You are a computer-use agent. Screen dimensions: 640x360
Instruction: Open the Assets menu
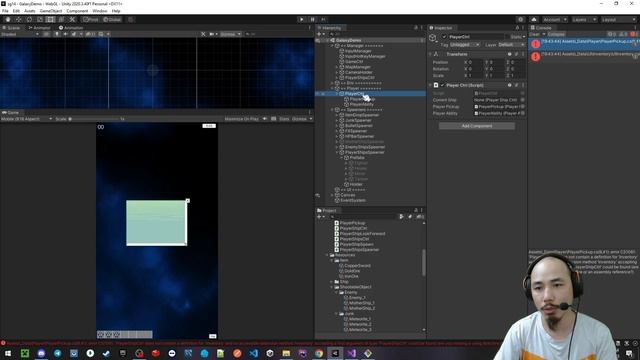[30, 11]
